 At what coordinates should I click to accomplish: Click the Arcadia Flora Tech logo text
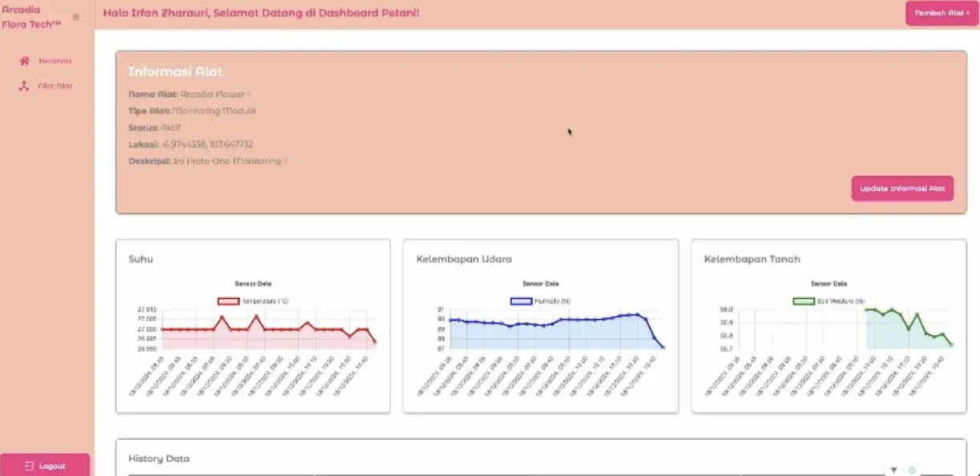[32, 17]
